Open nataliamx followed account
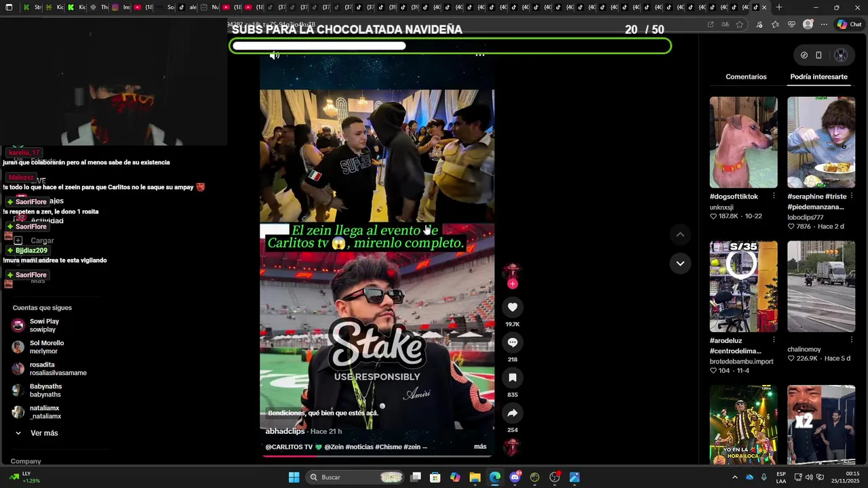 click(x=37, y=412)
